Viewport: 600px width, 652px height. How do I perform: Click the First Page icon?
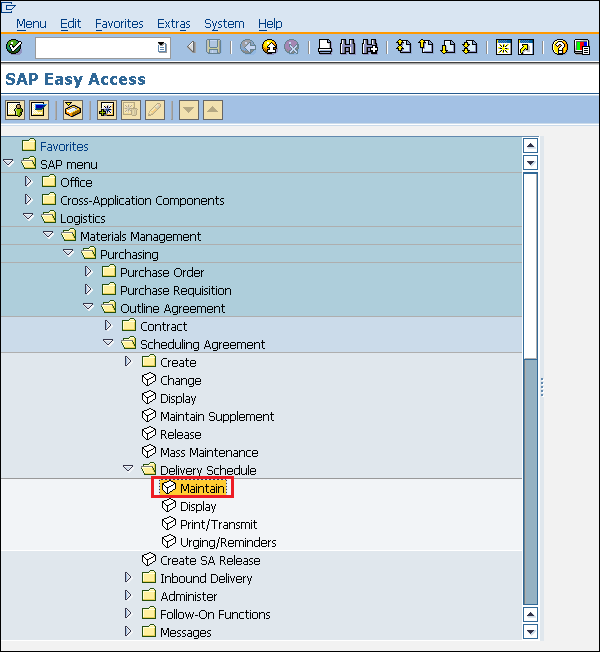403,47
